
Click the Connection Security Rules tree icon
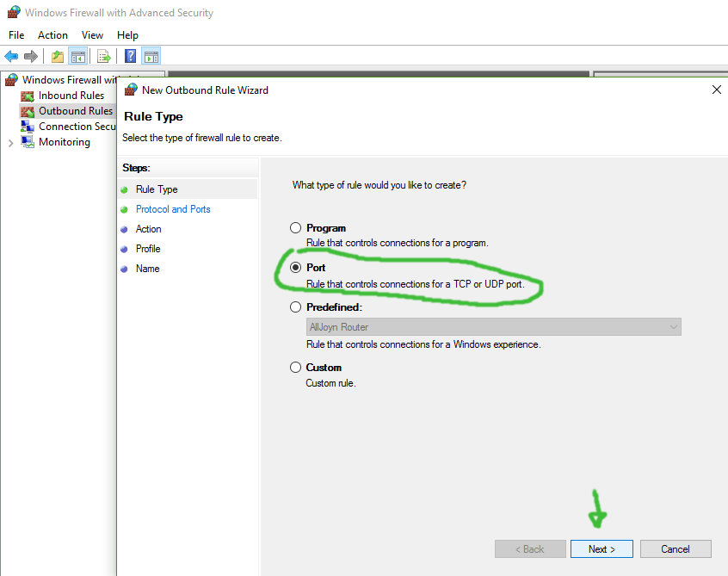(28, 127)
